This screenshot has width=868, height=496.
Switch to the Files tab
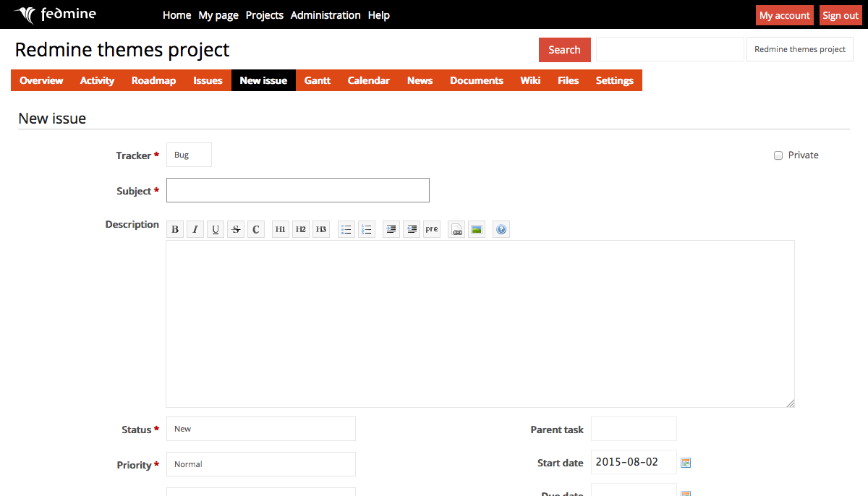[569, 80]
